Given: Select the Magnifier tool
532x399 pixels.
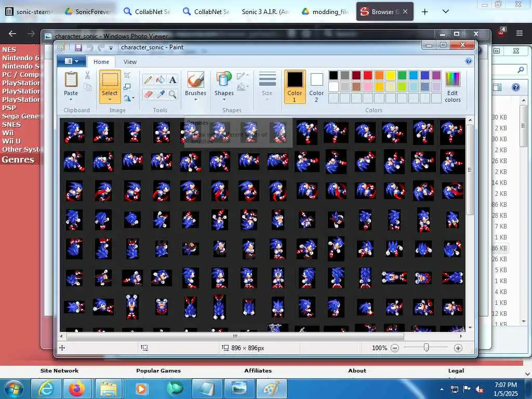Looking at the screenshot, I should [x=172, y=94].
